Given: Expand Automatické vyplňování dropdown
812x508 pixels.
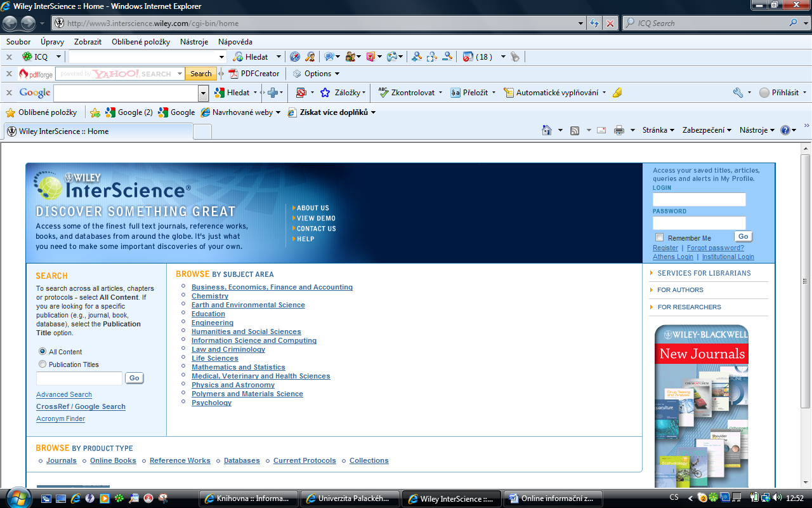Looking at the screenshot, I should (x=604, y=93).
